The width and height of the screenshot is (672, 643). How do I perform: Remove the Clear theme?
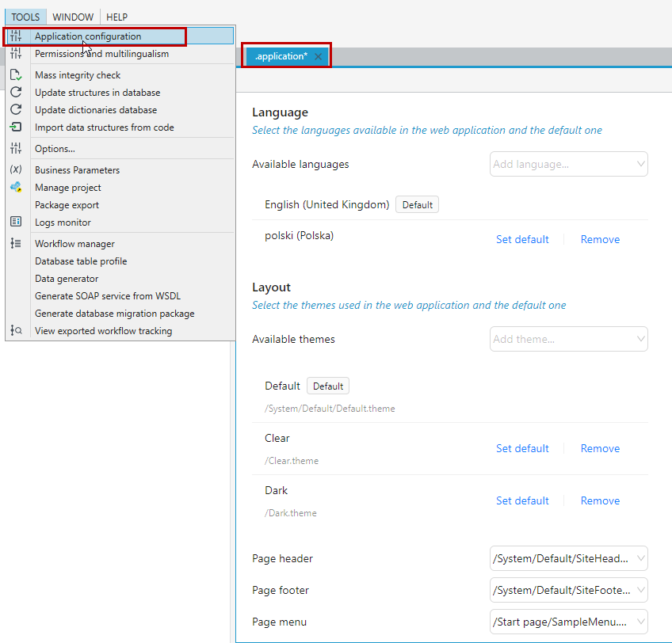click(x=600, y=448)
